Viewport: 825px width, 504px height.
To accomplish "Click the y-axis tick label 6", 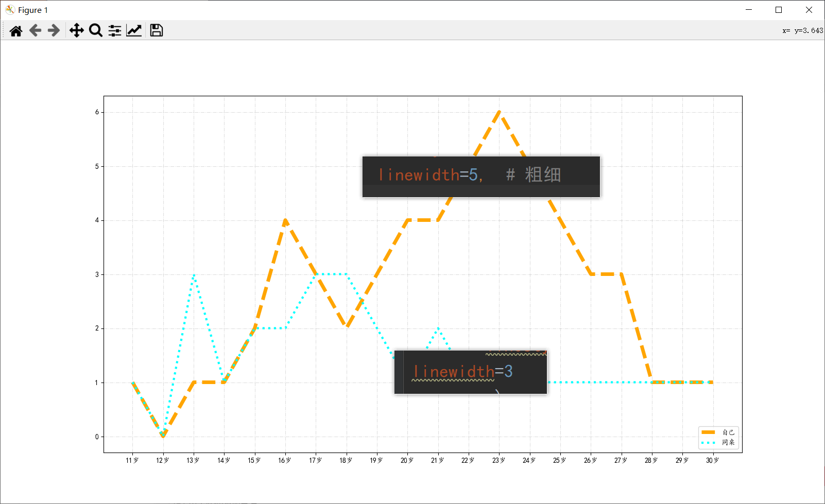I will click(x=97, y=112).
